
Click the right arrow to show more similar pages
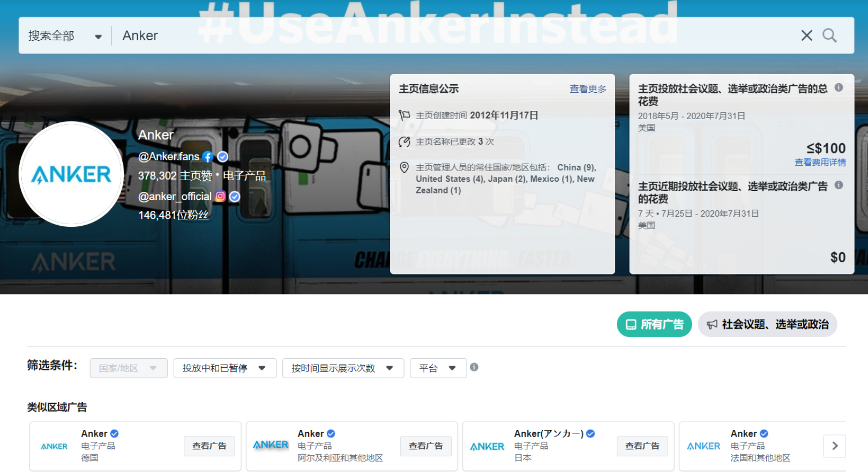[835, 446]
